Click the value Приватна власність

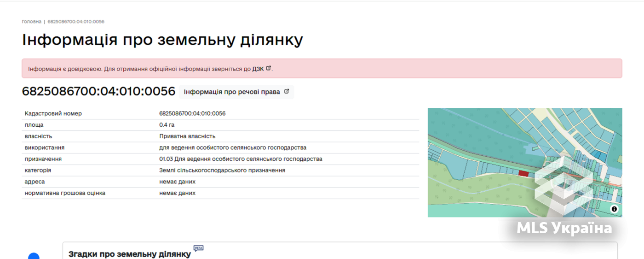tap(187, 136)
